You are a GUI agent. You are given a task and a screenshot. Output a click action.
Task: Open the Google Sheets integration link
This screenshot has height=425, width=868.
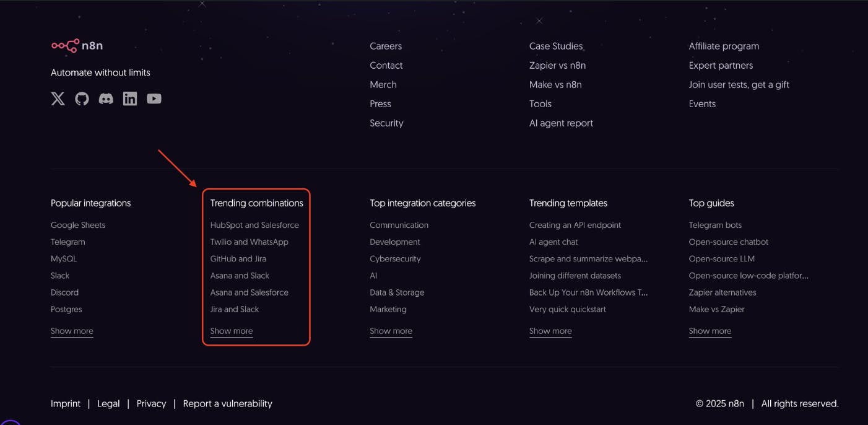pos(78,225)
